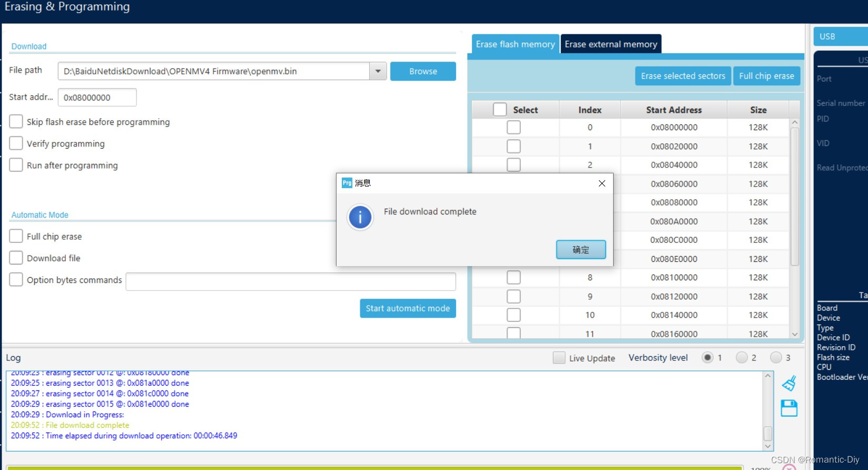The image size is (868, 470).
Task: Start automatic mode
Action: (x=408, y=308)
